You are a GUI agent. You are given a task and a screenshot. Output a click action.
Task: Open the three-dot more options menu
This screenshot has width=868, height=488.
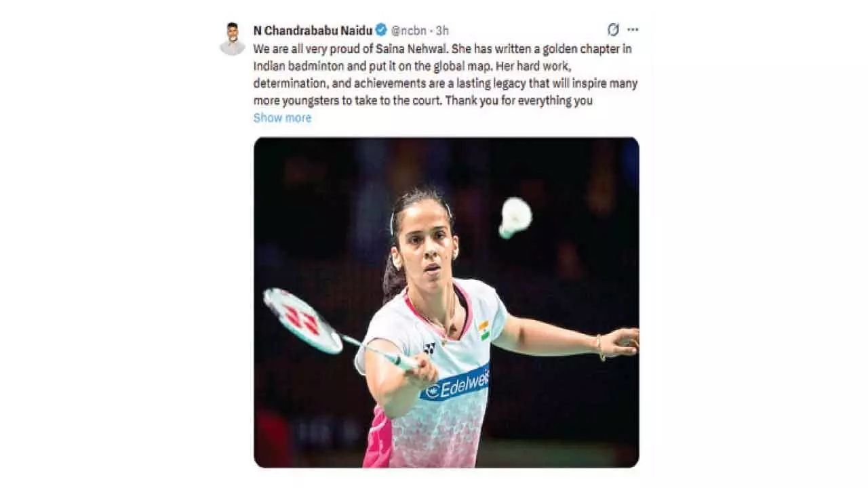(x=633, y=30)
